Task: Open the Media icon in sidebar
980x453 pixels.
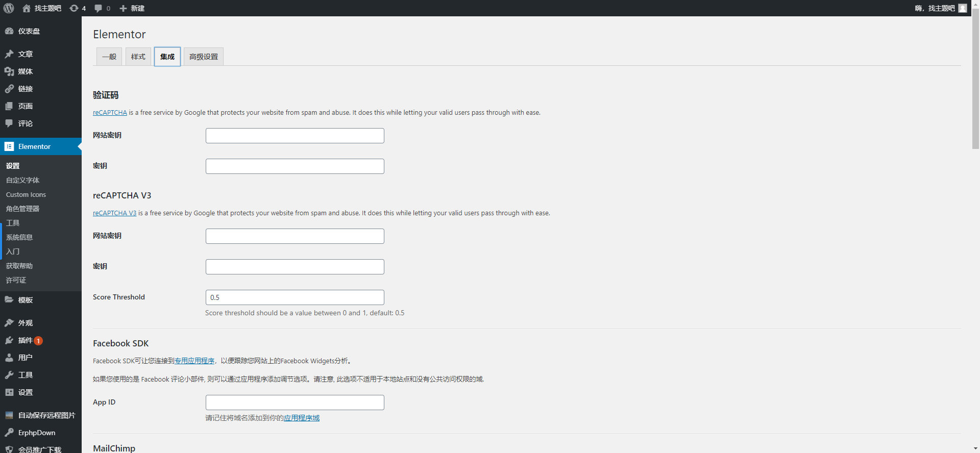Action: [x=9, y=71]
